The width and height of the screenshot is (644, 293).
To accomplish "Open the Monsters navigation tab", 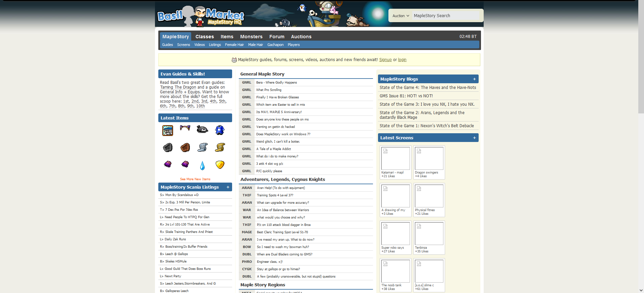I will [x=251, y=37].
